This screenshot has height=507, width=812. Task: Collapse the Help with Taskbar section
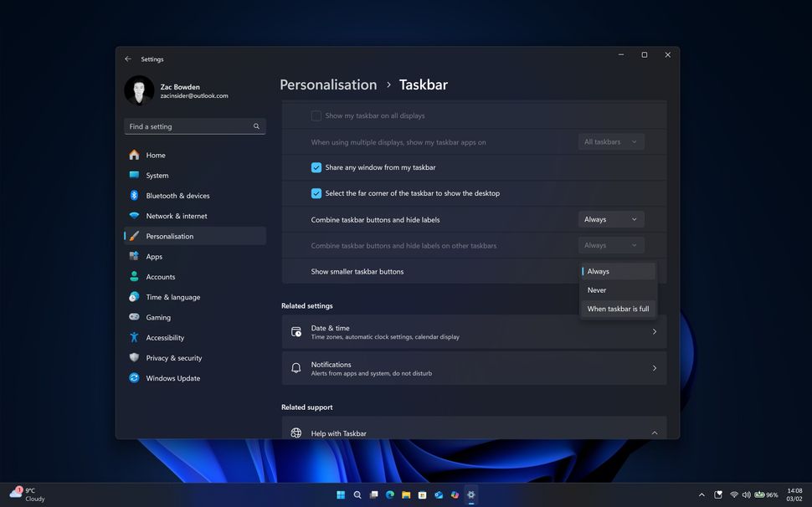pyautogui.click(x=654, y=433)
